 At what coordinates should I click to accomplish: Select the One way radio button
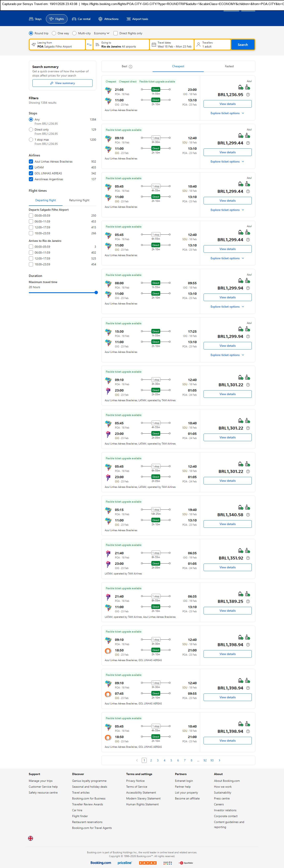[x=54, y=33]
